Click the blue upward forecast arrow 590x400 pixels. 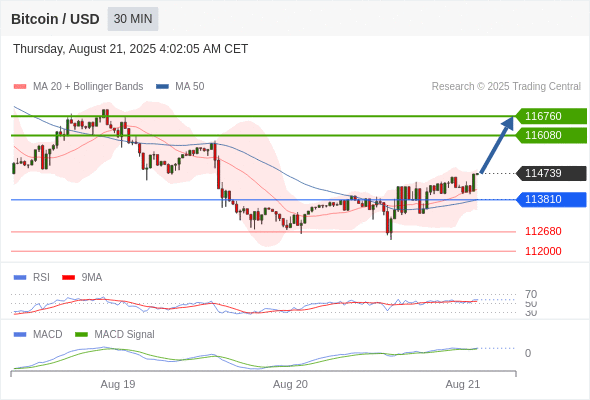point(497,145)
